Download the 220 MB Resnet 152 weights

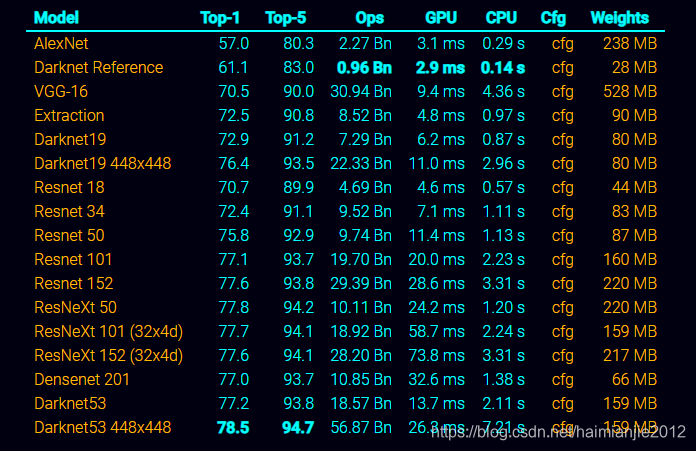[x=630, y=283]
